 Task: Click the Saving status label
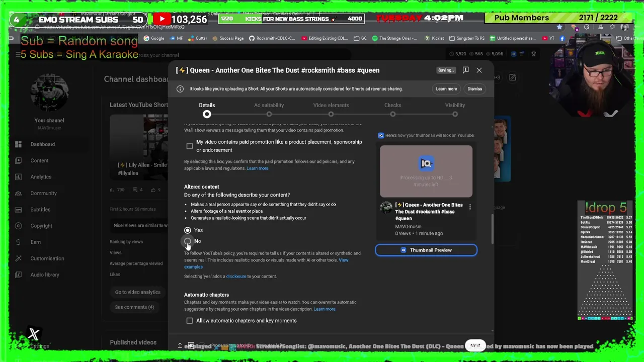(x=446, y=70)
